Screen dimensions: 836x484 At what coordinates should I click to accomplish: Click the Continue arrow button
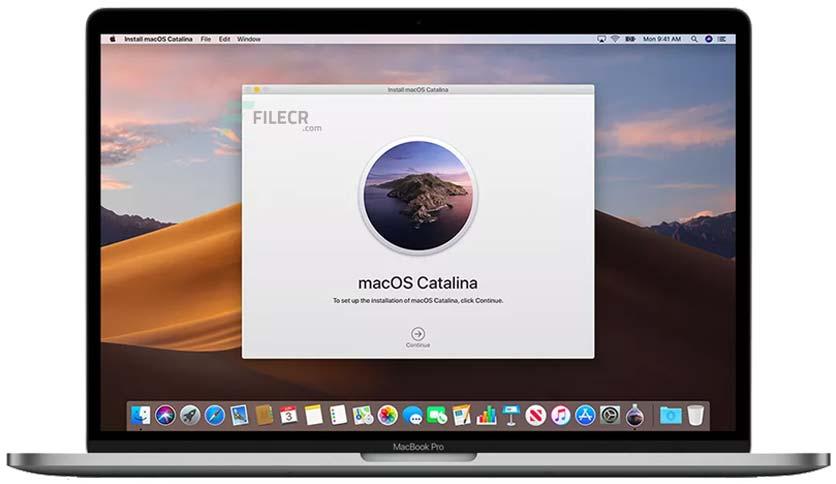[x=417, y=334]
